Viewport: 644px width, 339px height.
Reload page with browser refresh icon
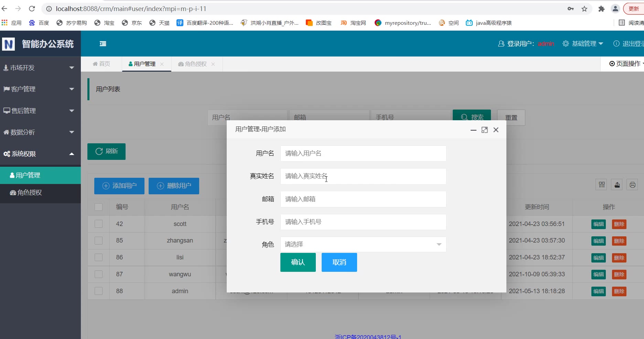[x=32, y=9]
